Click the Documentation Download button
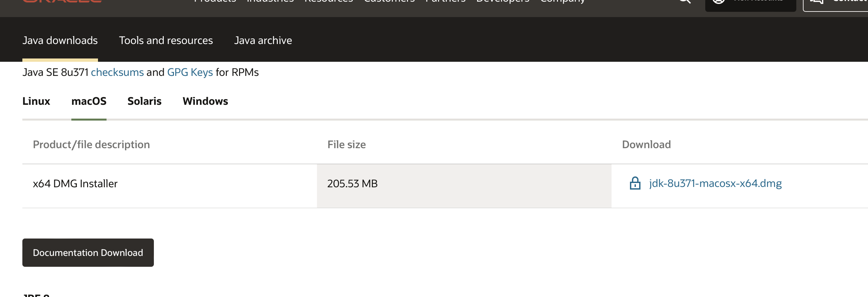 [88, 253]
